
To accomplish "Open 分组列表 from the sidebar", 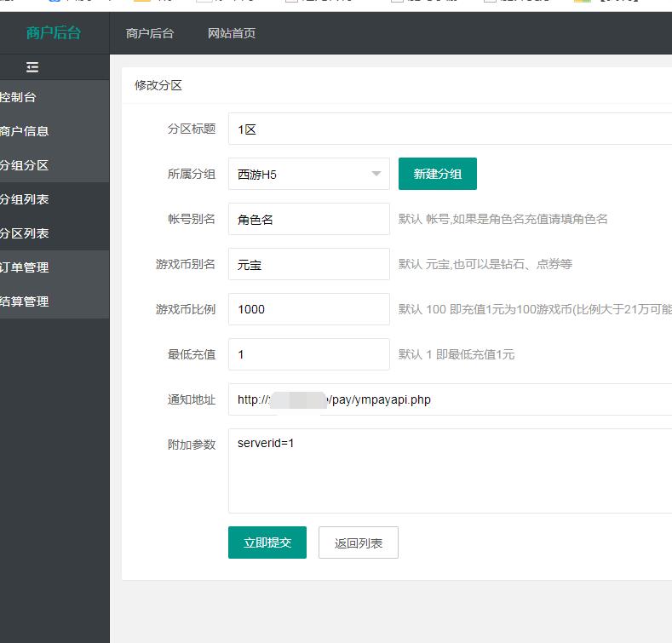I will (25, 199).
